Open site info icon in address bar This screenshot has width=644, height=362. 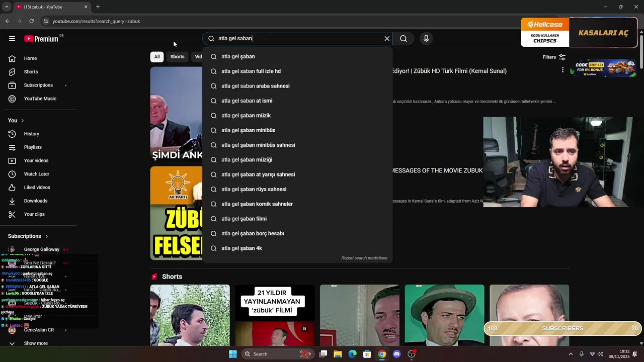[46, 21]
